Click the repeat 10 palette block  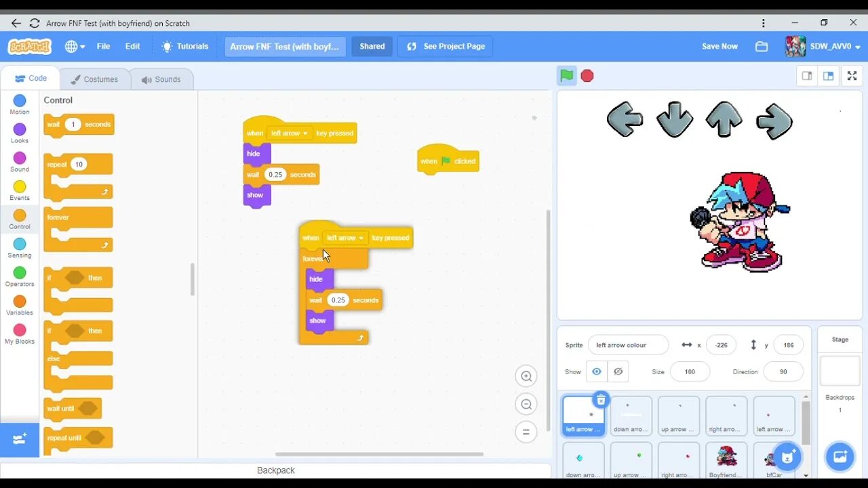click(78, 177)
